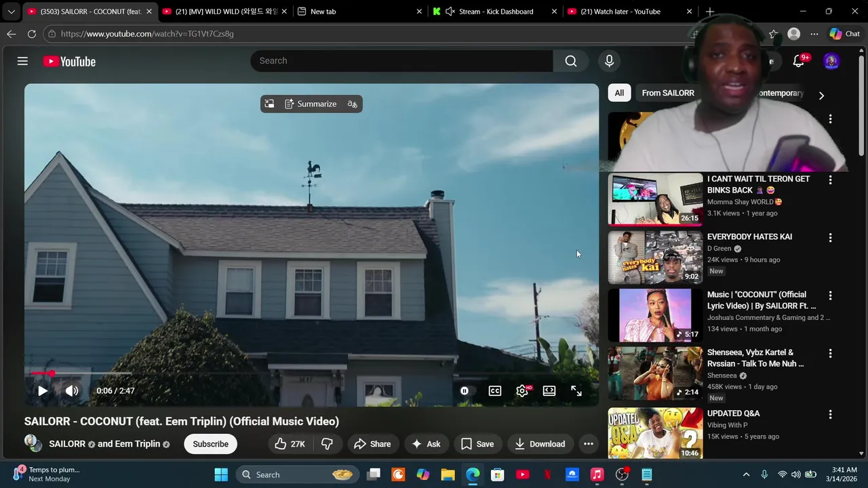
Task: Click the translate icon beside Summarize
Action: coord(352,104)
